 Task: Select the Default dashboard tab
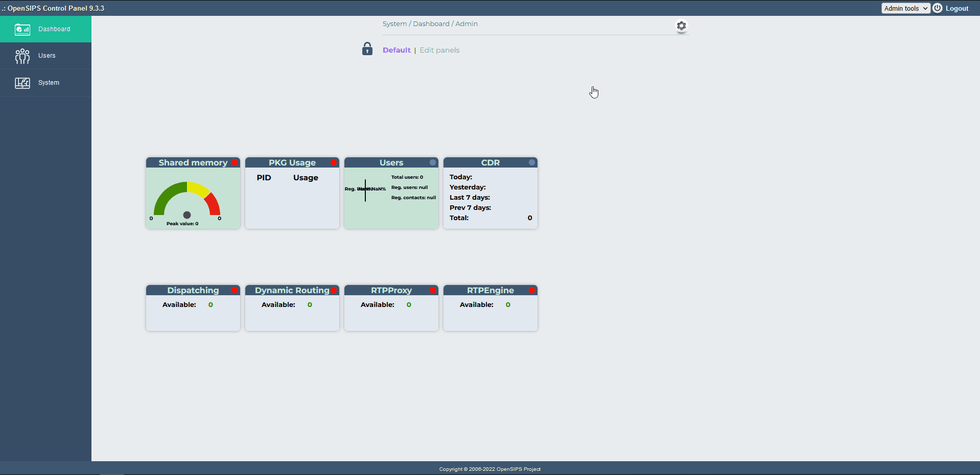[x=396, y=50]
